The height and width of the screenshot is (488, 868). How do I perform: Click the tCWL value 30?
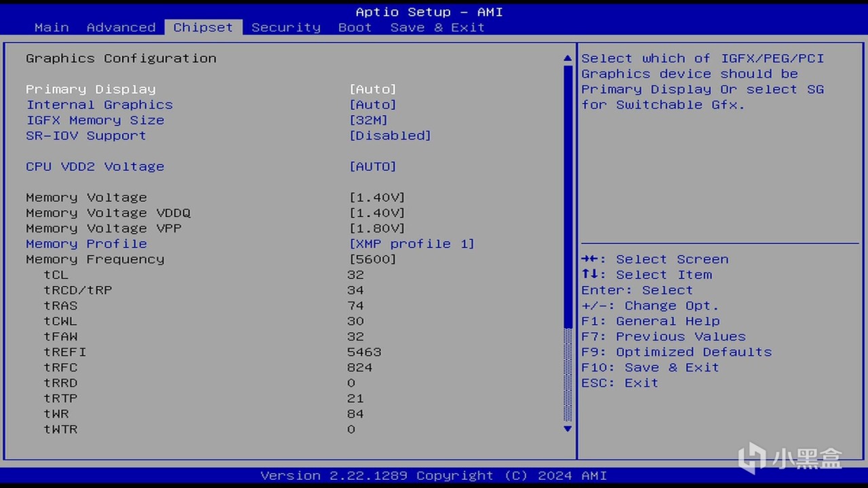(355, 321)
